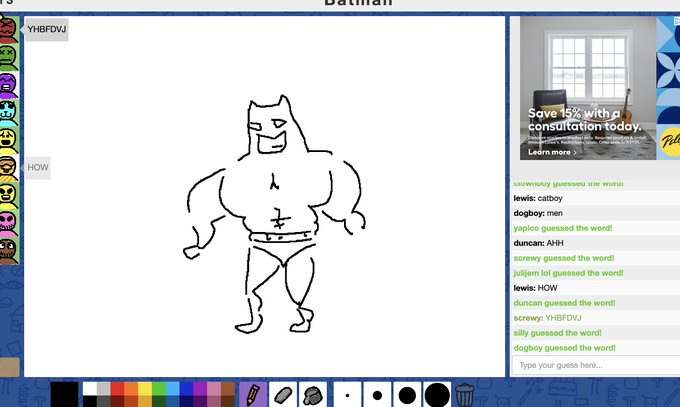
Task: Click the green X-eyed player avatar
Action: [9, 57]
